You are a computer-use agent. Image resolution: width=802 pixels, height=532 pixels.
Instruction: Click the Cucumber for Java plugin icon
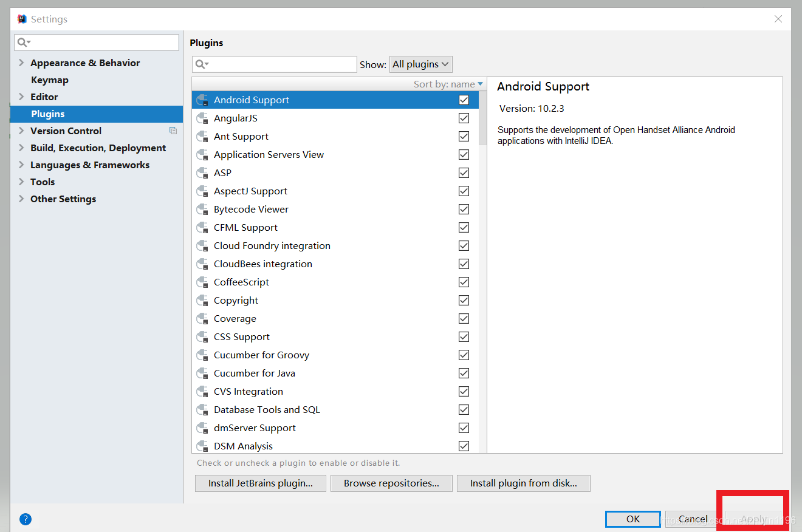[x=202, y=373]
